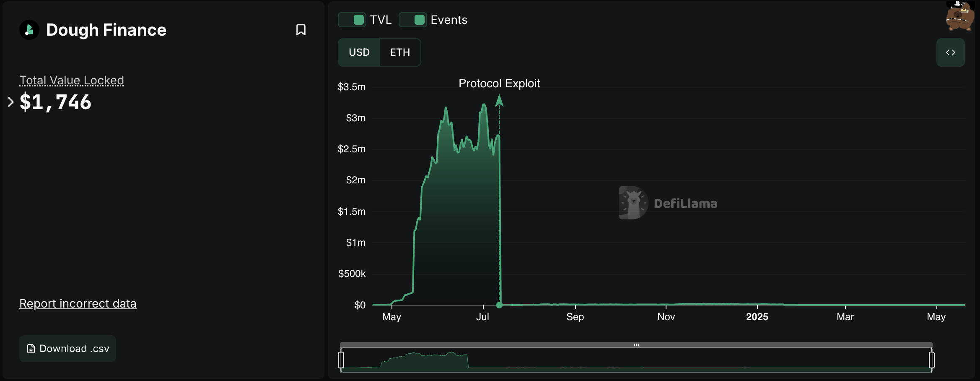Image resolution: width=980 pixels, height=381 pixels.
Task: Click the Total Value Locked label
Action: [72, 80]
